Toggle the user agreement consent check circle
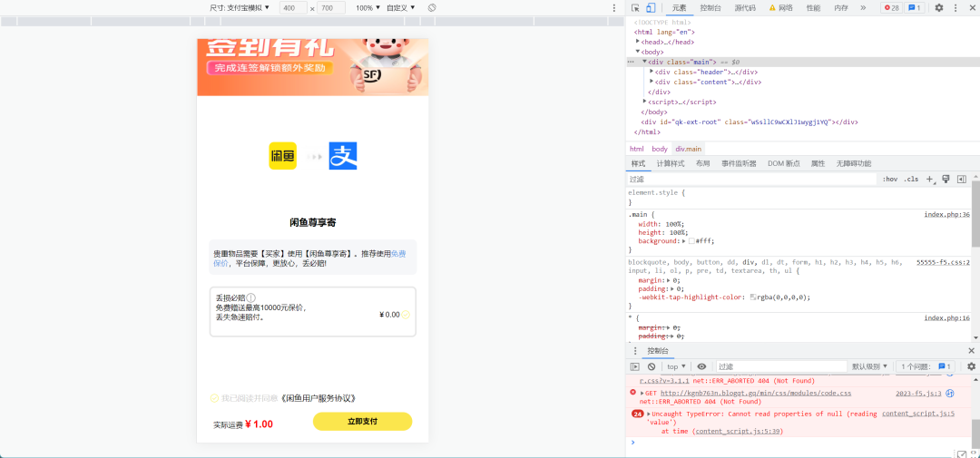The width and height of the screenshot is (980, 458). click(214, 398)
